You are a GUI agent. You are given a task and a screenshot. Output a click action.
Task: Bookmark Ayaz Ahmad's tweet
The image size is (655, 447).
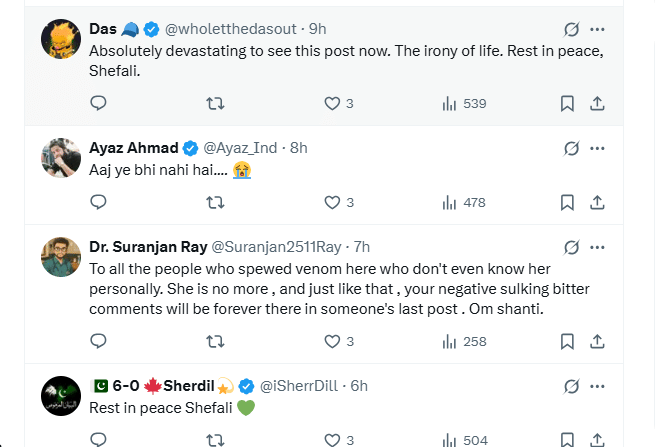567,202
